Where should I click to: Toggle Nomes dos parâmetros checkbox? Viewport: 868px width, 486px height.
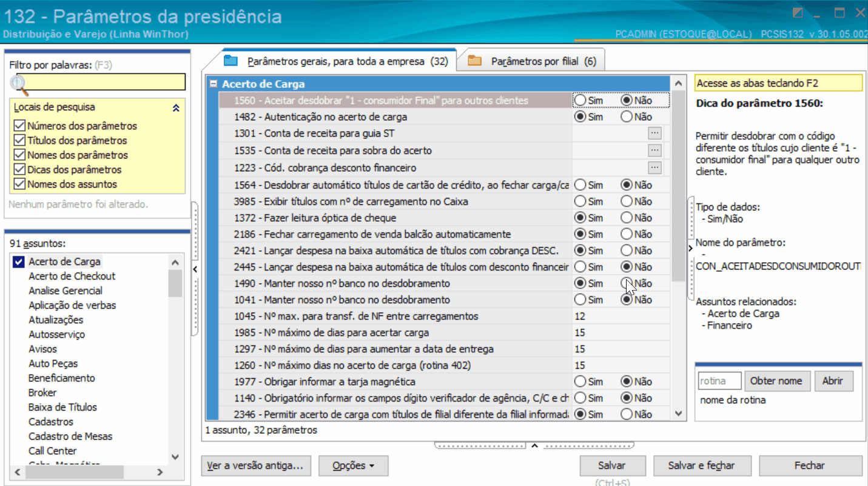(x=19, y=155)
